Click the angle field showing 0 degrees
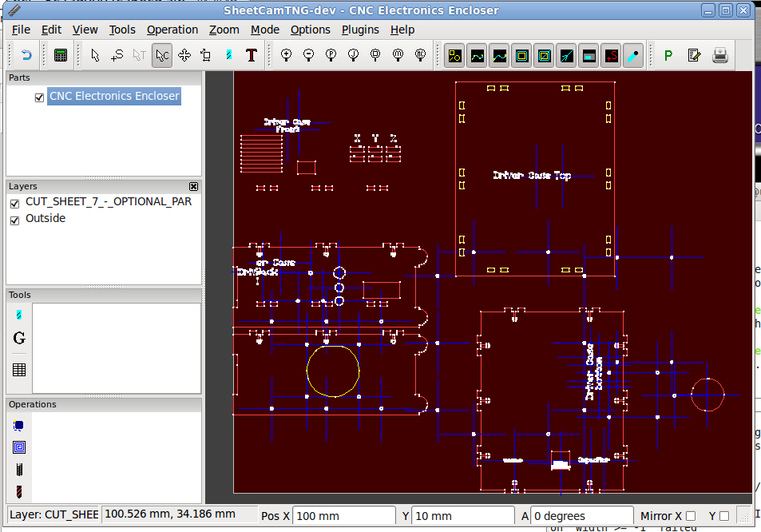Viewport: 761px width, 532px height. [x=582, y=515]
